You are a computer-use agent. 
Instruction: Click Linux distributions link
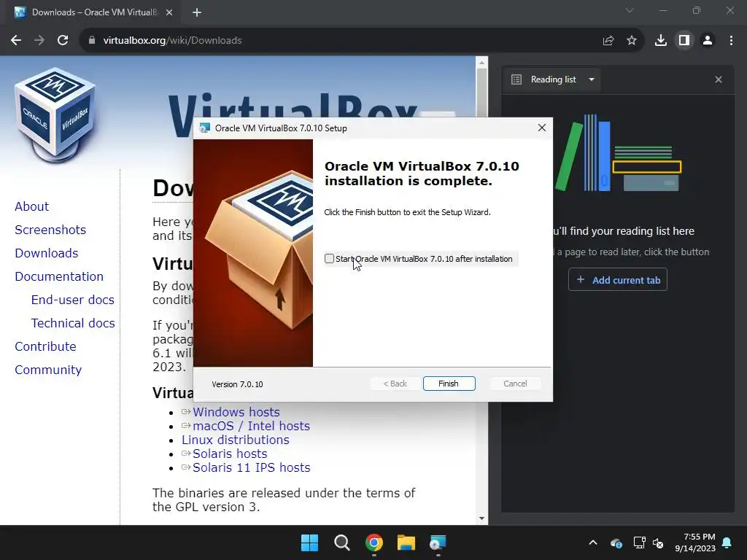[x=236, y=440]
